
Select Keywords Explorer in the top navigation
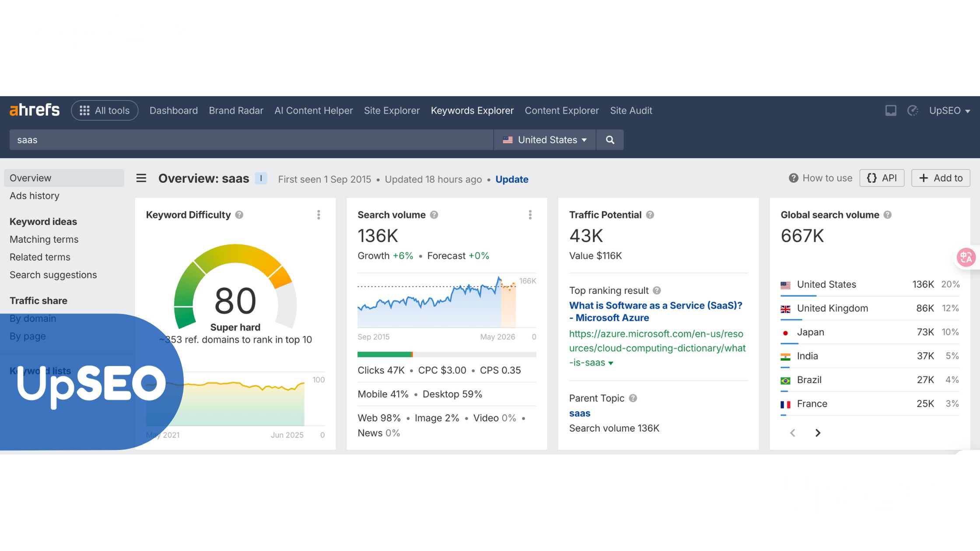[472, 111]
